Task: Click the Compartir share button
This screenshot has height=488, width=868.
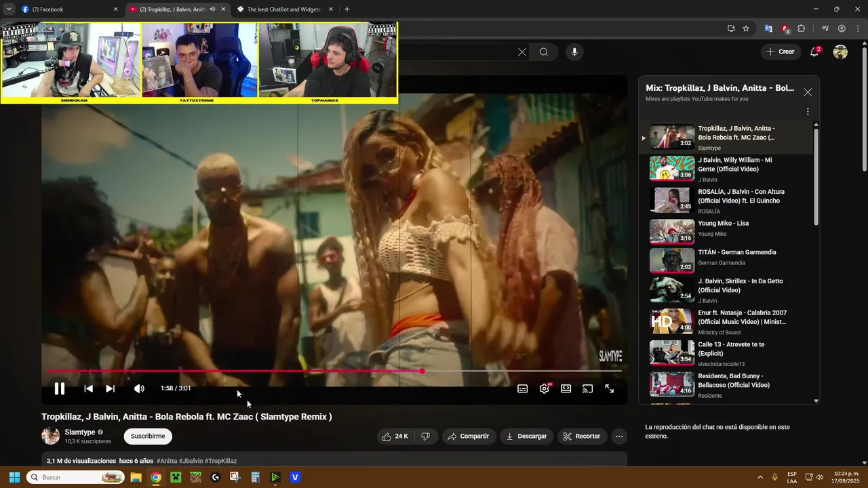Action: pyautogui.click(x=469, y=436)
